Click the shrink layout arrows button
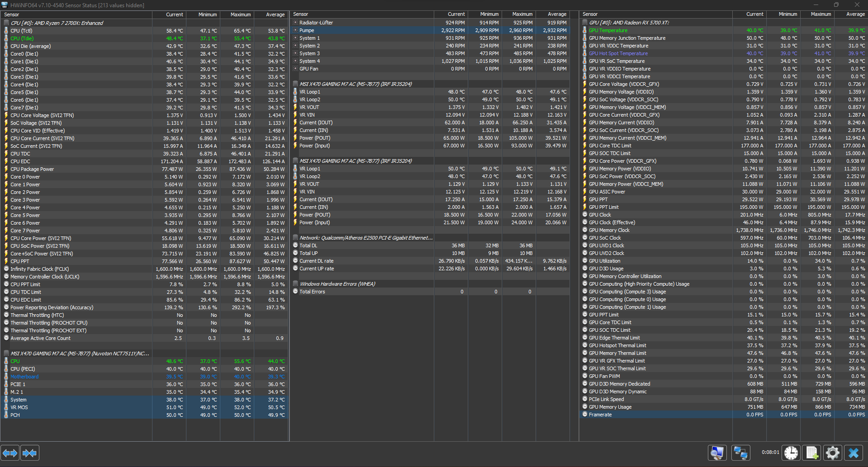868x467 pixels. click(29, 453)
